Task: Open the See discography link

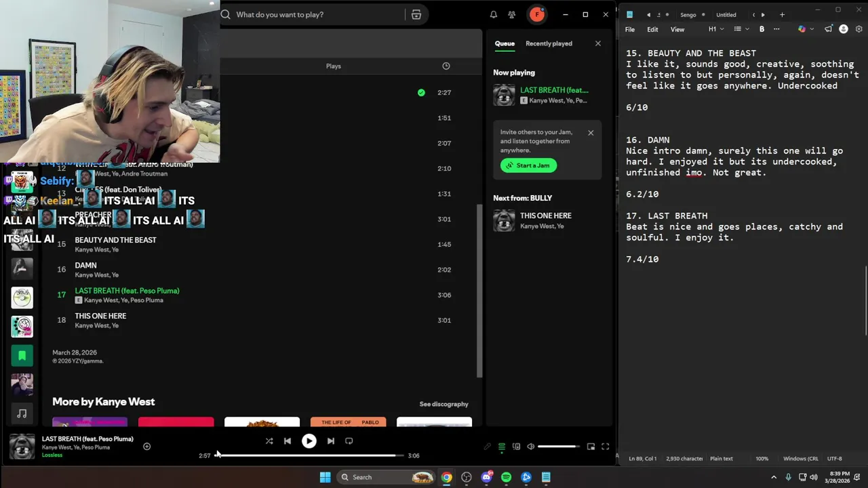Action: coord(443,404)
